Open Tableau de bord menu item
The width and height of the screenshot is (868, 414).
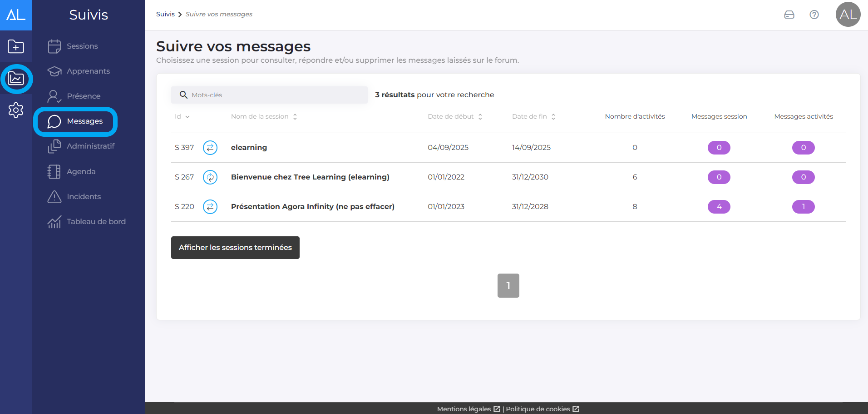click(95, 222)
